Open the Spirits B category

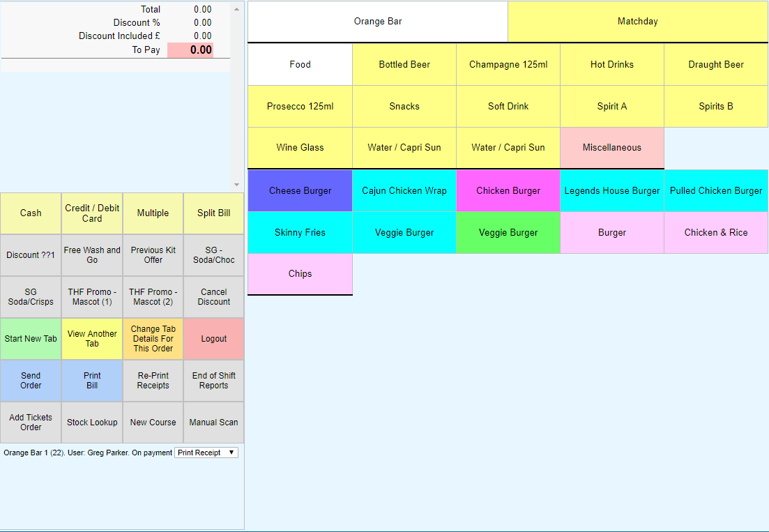pyautogui.click(x=716, y=107)
